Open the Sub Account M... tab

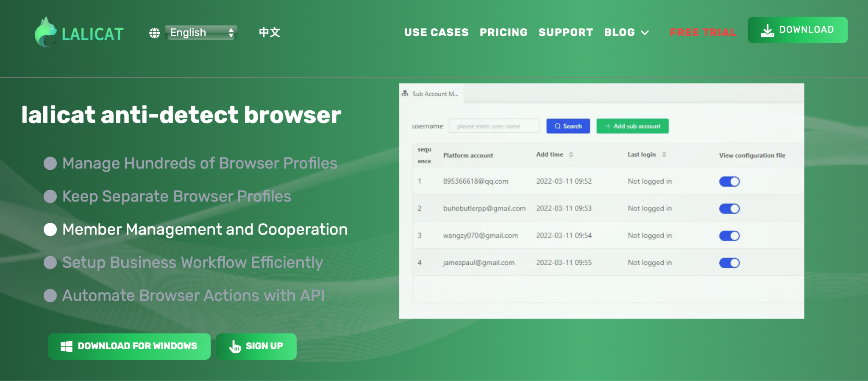pyautogui.click(x=431, y=94)
